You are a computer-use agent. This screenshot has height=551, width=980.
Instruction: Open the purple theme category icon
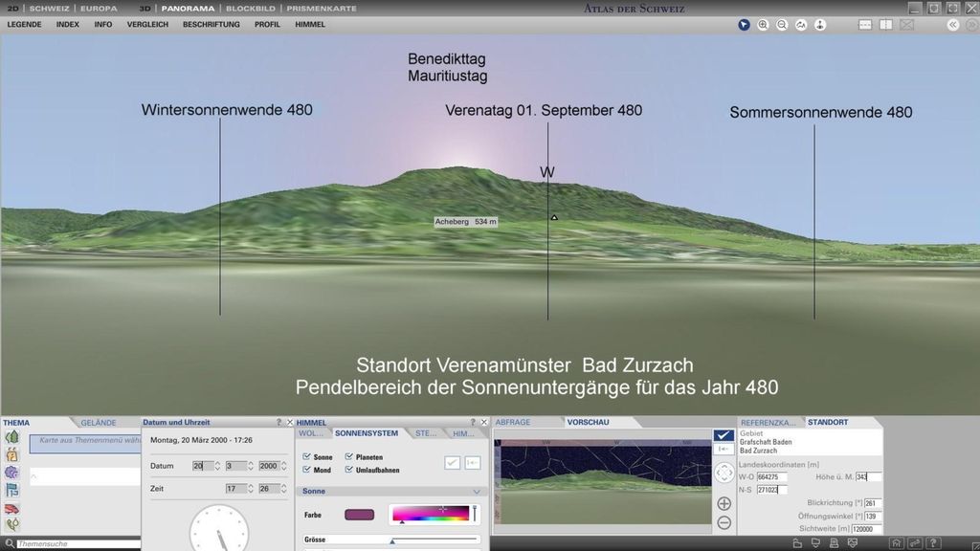[11, 473]
